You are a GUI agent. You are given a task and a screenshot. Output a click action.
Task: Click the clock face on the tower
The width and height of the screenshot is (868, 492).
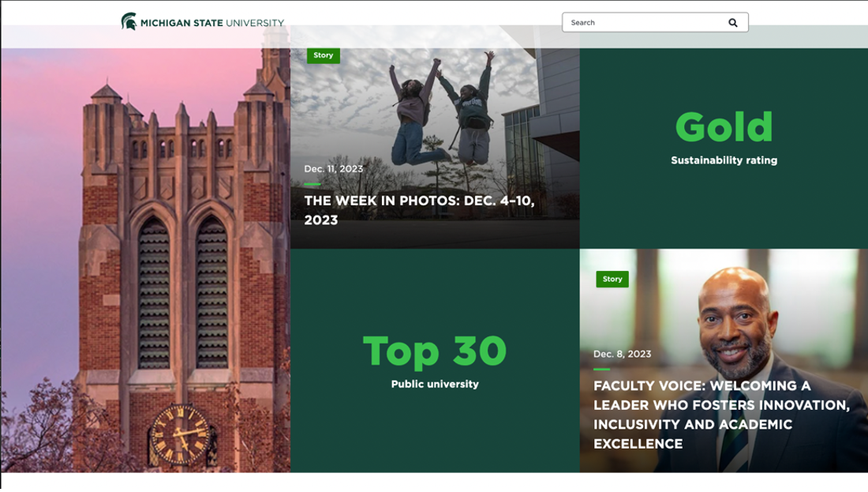coord(180,434)
